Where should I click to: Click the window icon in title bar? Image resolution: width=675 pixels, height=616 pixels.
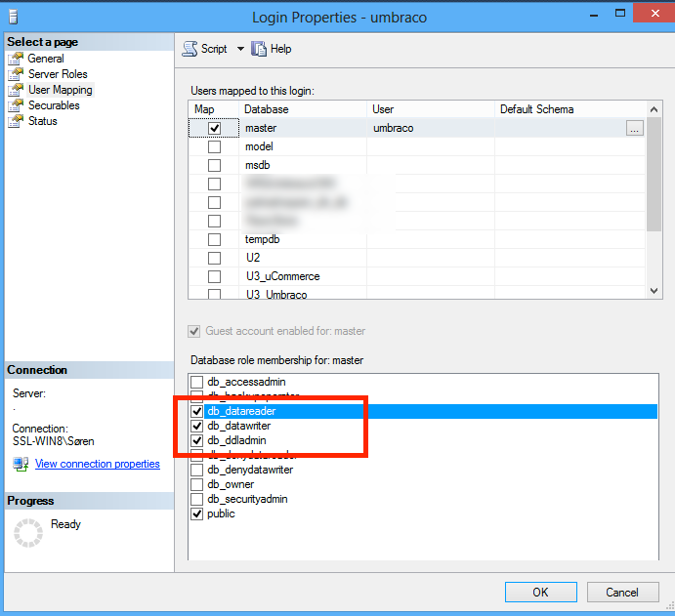pyautogui.click(x=14, y=17)
